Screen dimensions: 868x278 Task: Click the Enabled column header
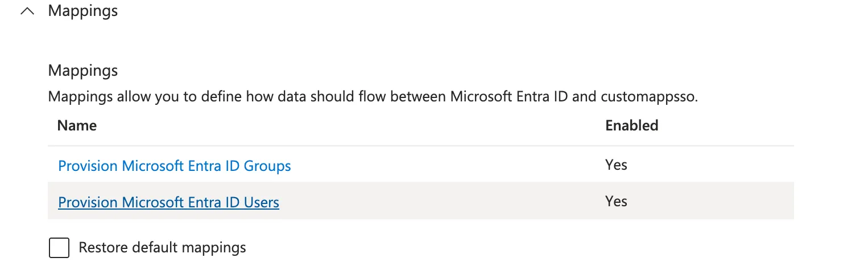[631, 125]
